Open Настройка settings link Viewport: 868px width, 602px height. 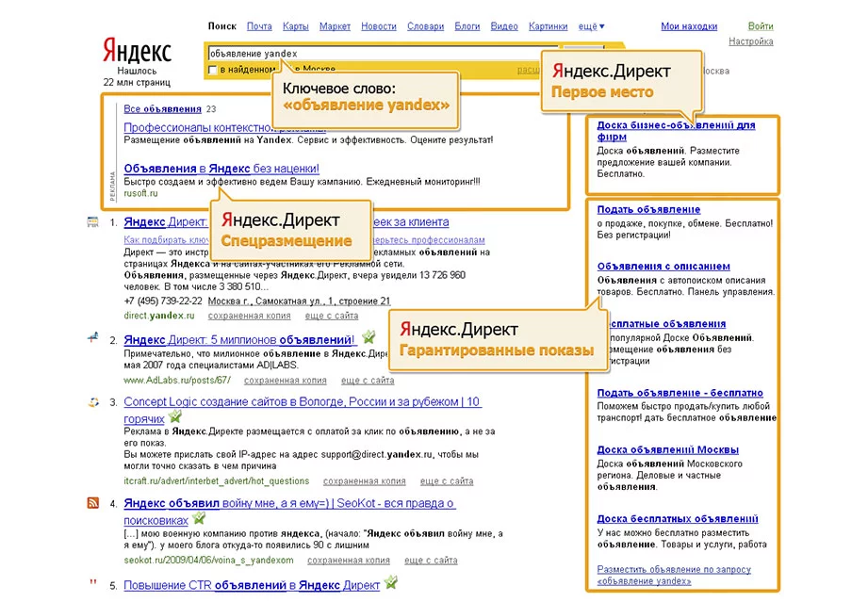(x=750, y=41)
